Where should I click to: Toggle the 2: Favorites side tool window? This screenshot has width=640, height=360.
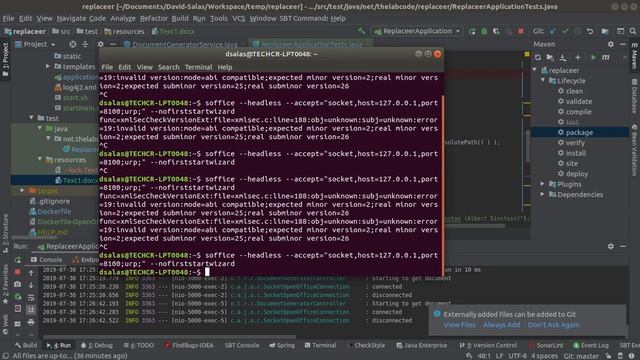5,284
